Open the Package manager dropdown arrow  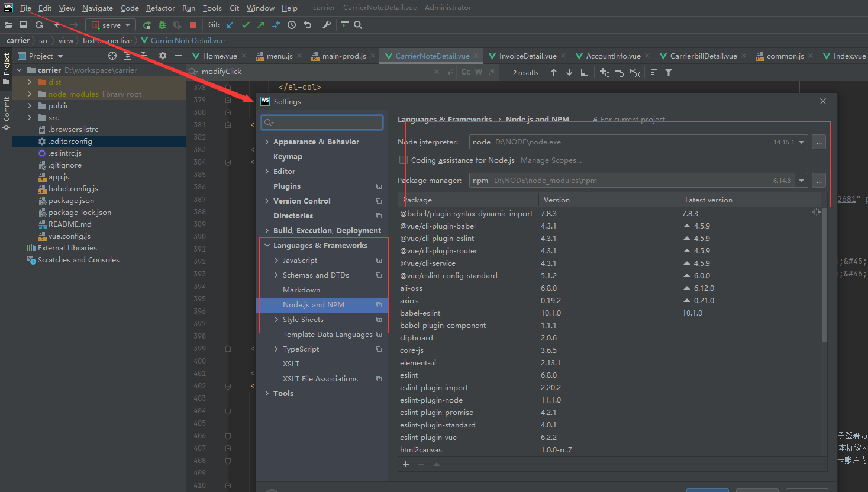pos(802,181)
